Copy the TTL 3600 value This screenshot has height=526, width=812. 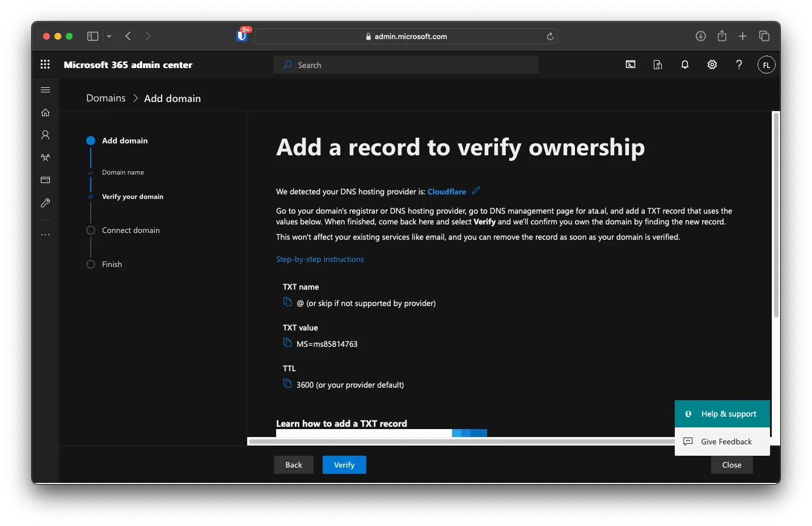coord(287,384)
